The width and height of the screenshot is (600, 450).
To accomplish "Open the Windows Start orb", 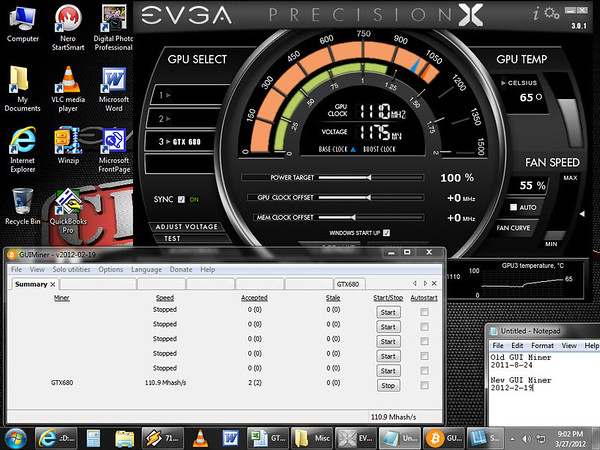I will (15, 439).
